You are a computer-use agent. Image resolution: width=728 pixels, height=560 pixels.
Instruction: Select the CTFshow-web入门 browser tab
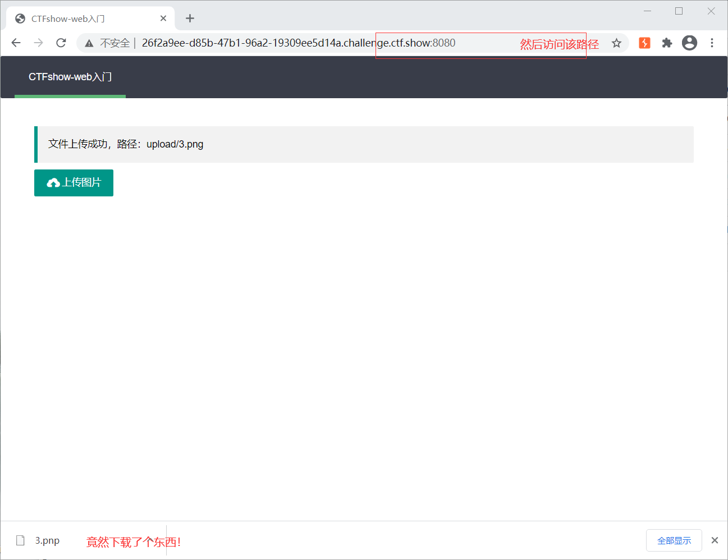[x=90, y=19]
